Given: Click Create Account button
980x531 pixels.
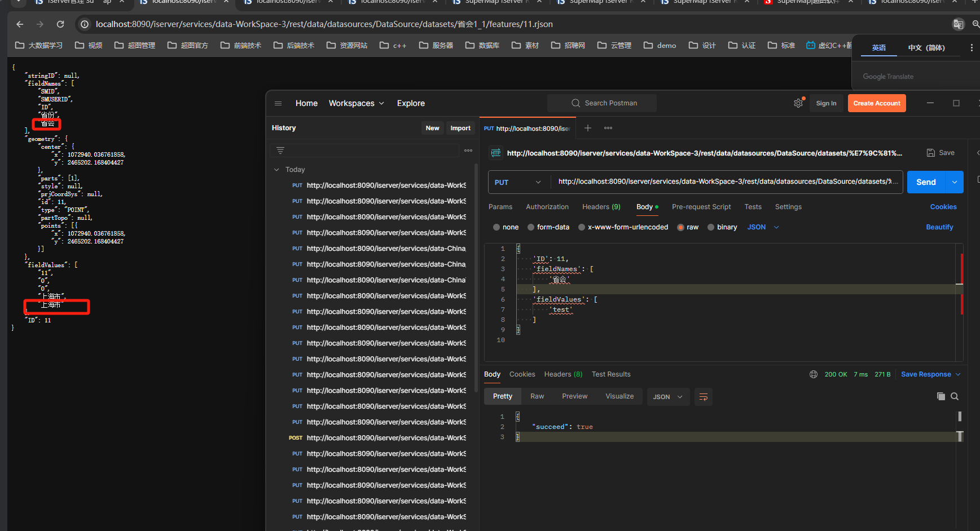Looking at the screenshot, I should point(877,103).
